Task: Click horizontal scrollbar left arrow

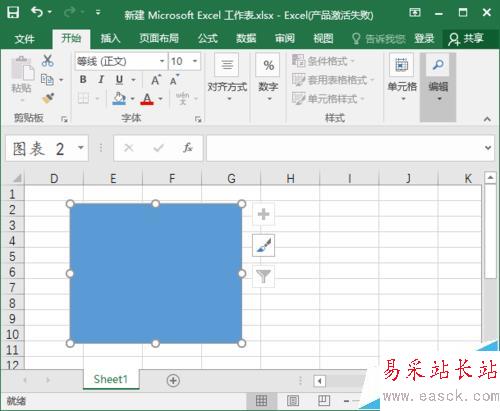Action: [x=320, y=381]
